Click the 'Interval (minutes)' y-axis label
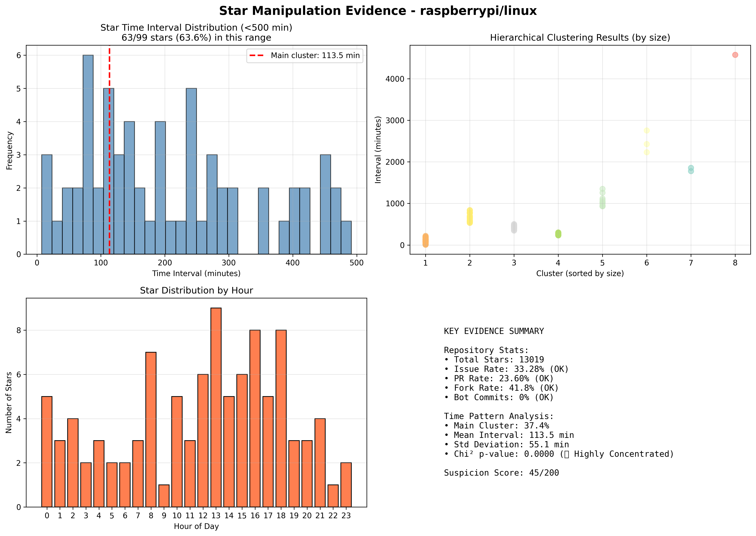 click(x=378, y=149)
